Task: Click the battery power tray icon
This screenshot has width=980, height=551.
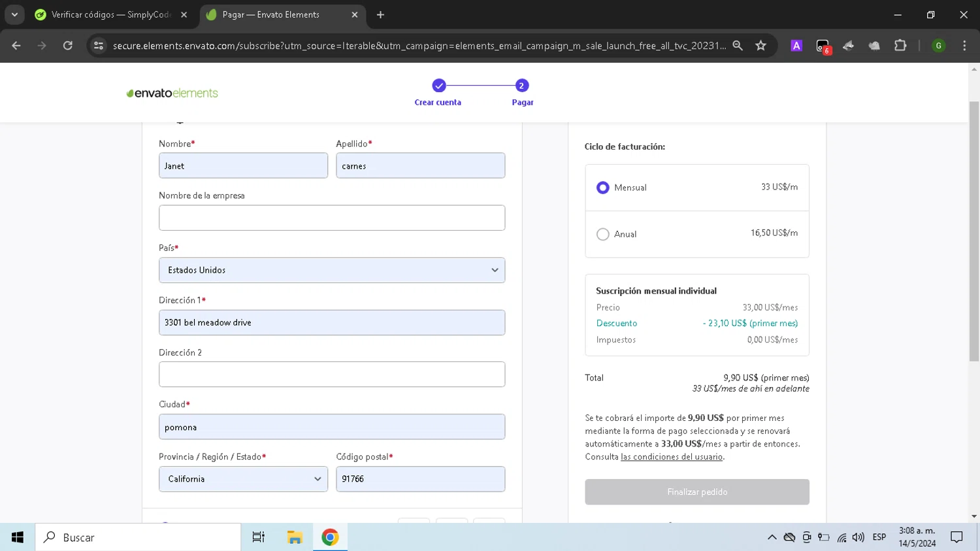Action: [x=824, y=537]
